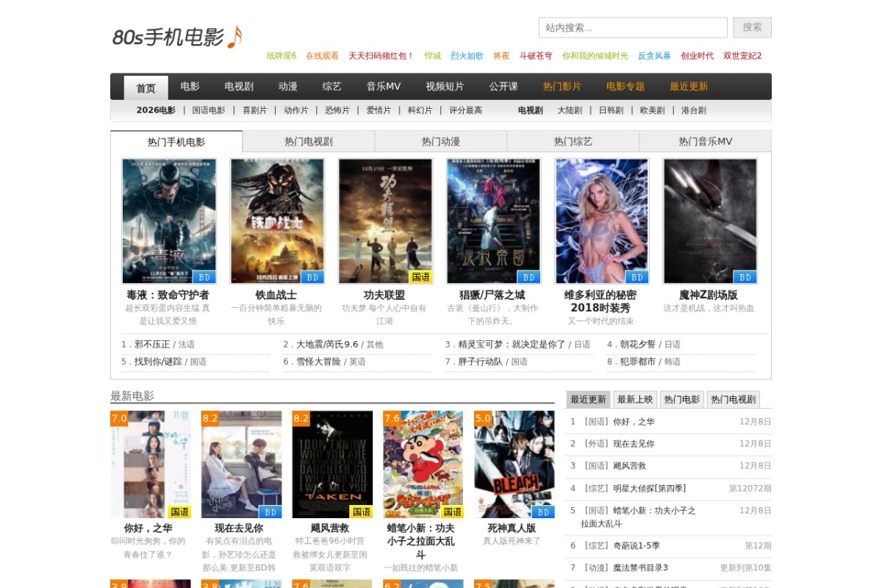Open the 飓风营救 Taken thumbnail
Viewport: 882px width, 588px height.
(333, 465)
